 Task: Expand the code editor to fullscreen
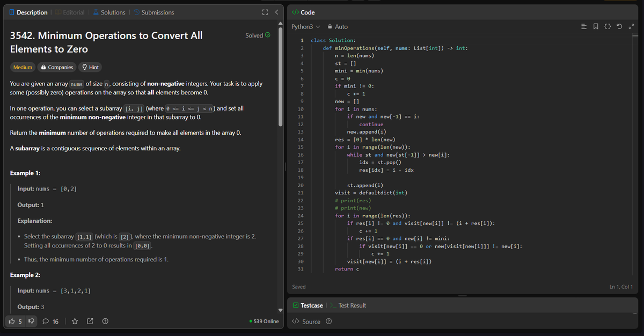pos(632,26)
